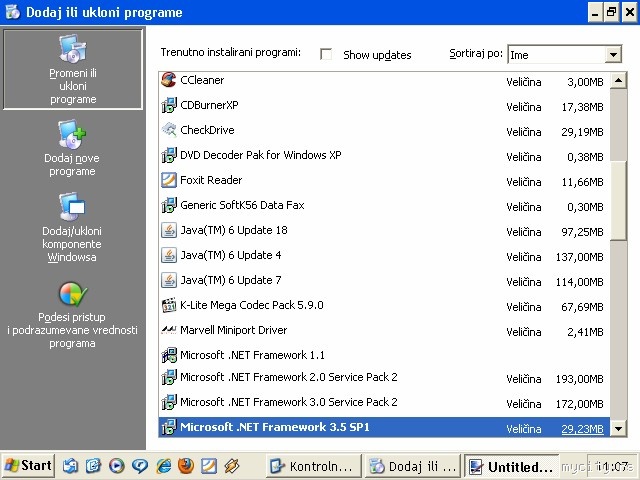This screenshot has height=480, width=640.
Task: Click the Java(TM) 6 Update 4 icon
Action: pyautogui.click(x=169, y=255)
